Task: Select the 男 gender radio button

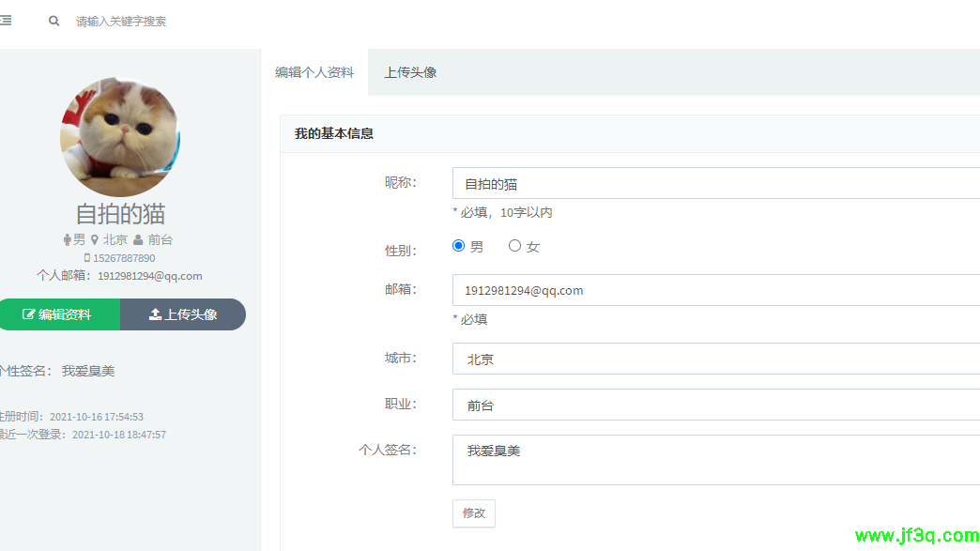Action: point(459,246)
